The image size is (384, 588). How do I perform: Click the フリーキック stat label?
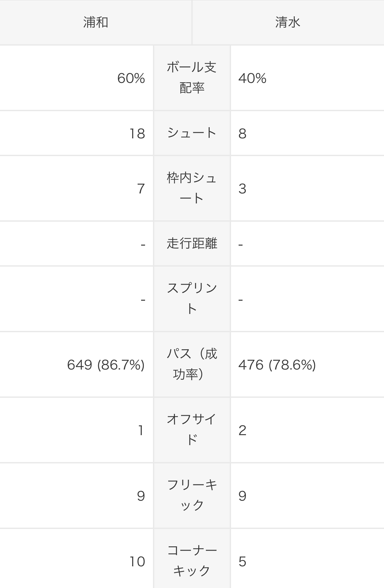192,495
